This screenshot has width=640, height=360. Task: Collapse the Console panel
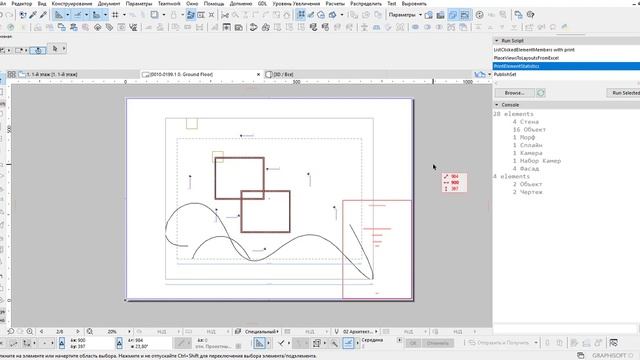point(497,105)
